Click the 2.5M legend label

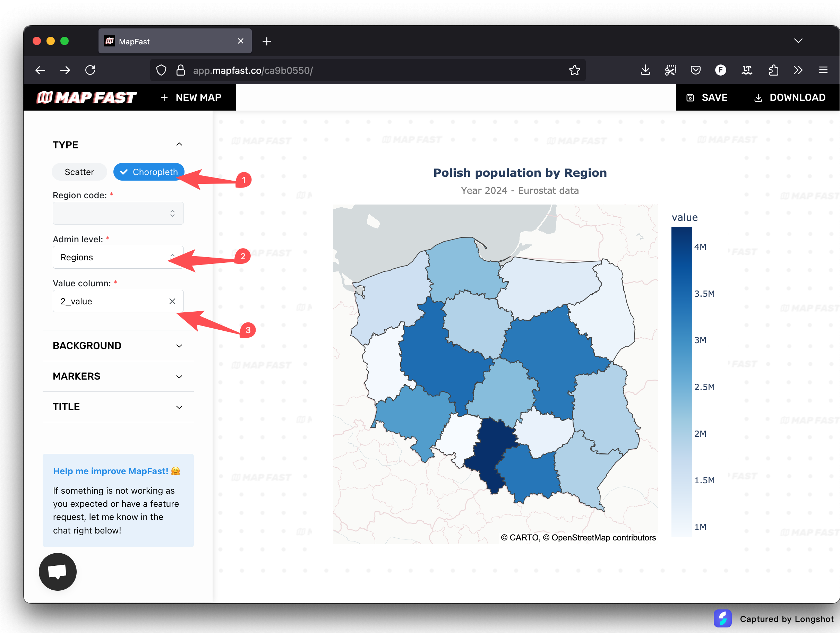click(x=704, y=387)
